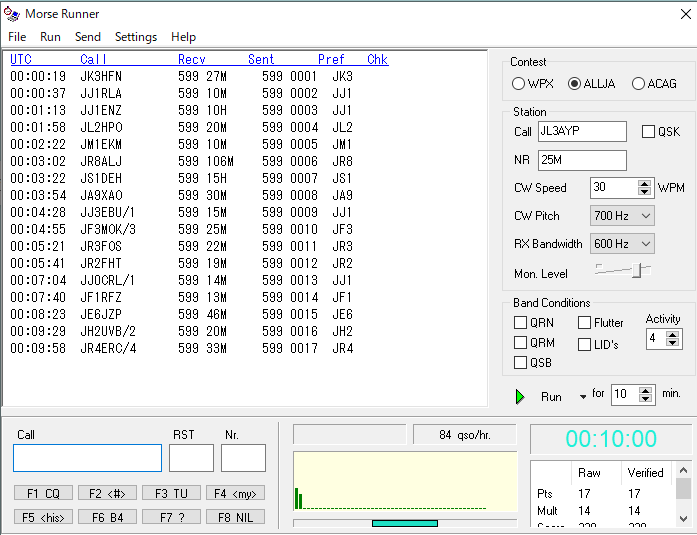Click the UTC column header
Viewport: 697px width, 535px height.
(x=21, y=59)
